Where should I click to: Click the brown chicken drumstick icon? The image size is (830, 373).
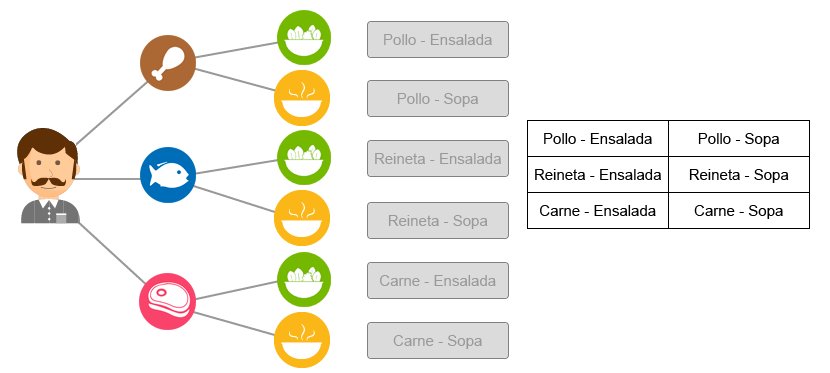coord(168,63)
